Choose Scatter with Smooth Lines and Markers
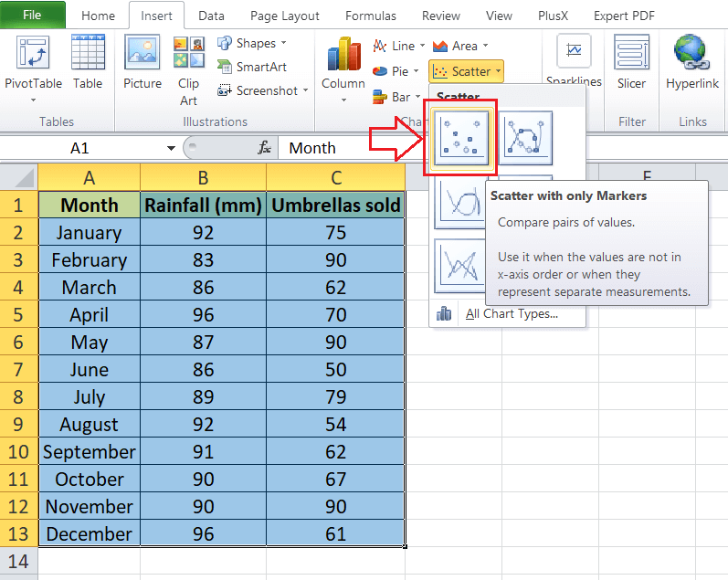The image size is (728, 580). (525, 137)
